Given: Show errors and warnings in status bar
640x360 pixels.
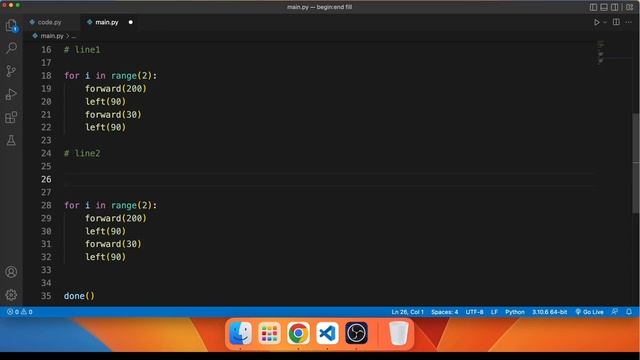Looking at the screenshot, I should (19, 312).
